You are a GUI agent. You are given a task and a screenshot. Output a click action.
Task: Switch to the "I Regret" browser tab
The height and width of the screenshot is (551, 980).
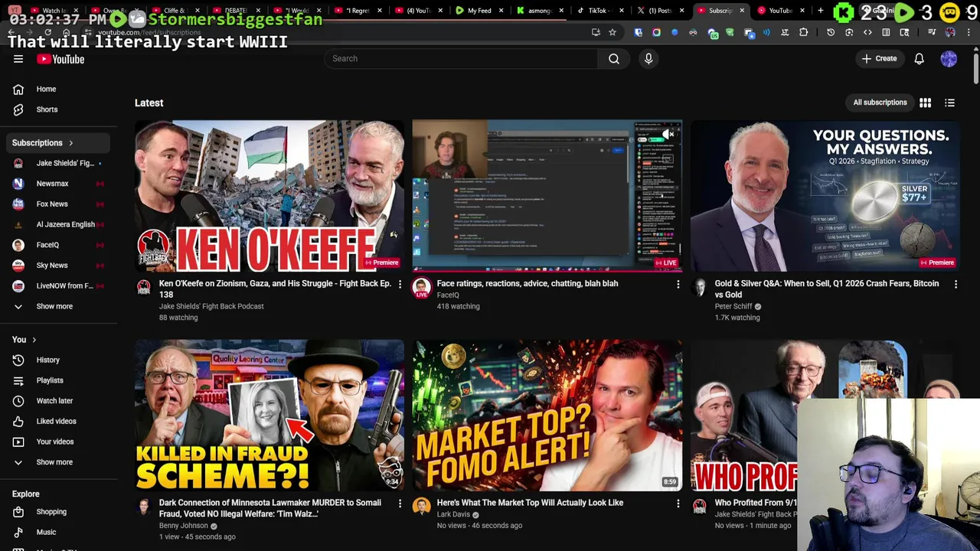pos(358,11)
